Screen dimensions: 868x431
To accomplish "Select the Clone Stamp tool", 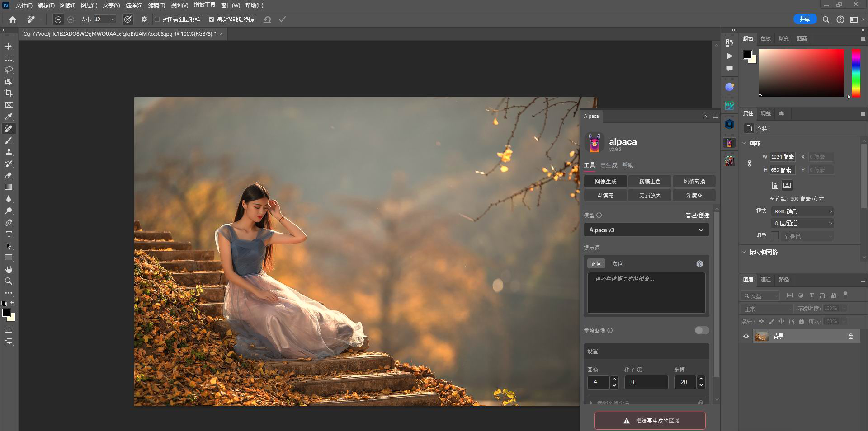I will [9, 152].
